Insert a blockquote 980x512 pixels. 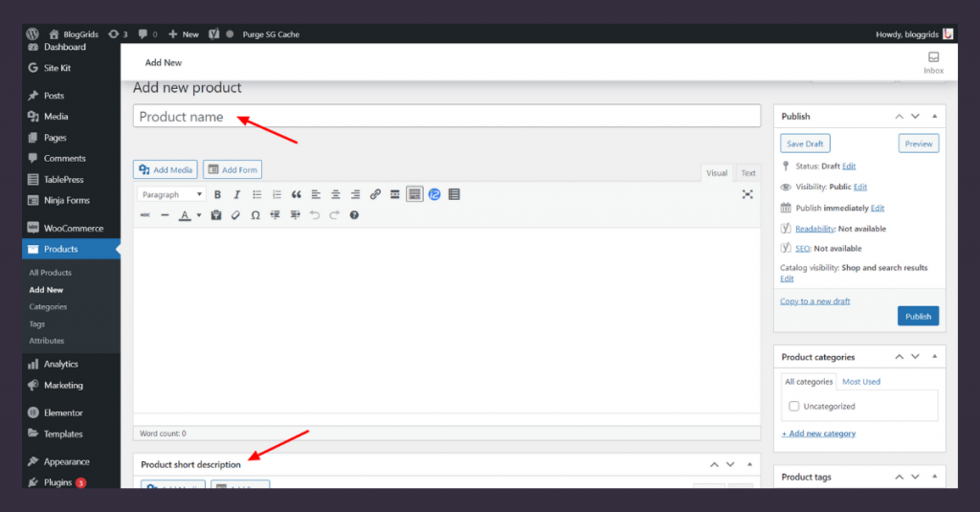[x=297, y=194]
